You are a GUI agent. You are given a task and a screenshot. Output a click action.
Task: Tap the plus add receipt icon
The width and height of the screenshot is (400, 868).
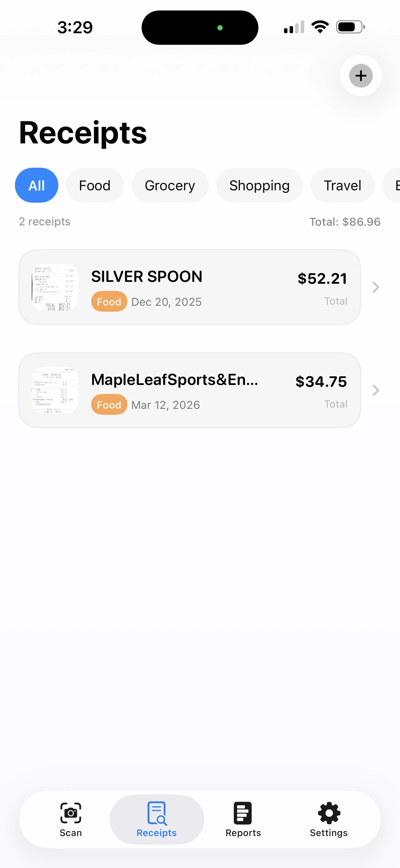[361, 75]
